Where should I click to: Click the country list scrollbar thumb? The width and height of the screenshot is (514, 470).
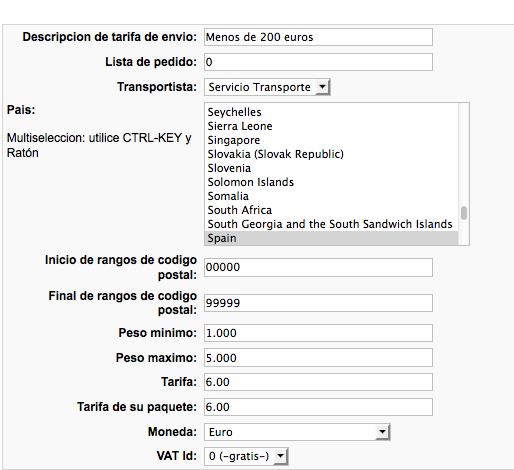tap(464, 213)
